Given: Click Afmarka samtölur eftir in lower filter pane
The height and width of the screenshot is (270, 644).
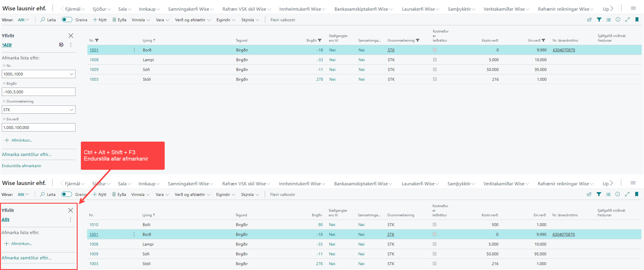Looking at the screenshot, I should [26, 258].
